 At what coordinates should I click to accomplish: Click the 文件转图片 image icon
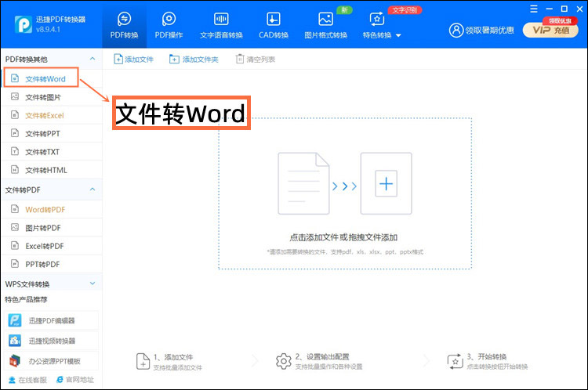point(15,96)
